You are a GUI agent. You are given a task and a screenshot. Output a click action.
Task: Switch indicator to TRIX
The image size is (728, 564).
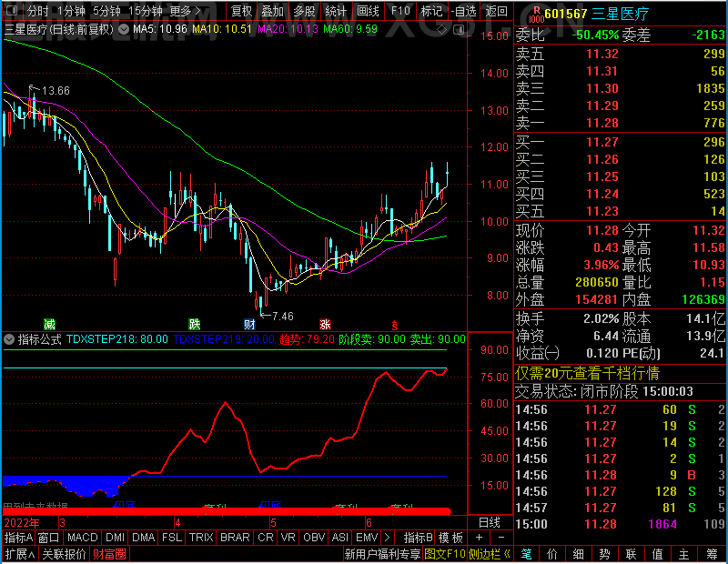[201, 538]
